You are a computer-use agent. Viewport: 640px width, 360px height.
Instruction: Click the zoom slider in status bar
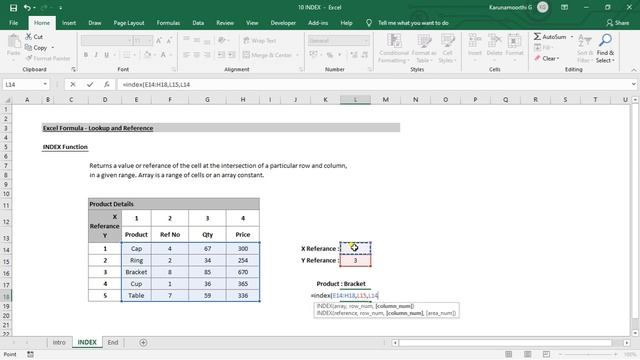click(x=588, y=354)
